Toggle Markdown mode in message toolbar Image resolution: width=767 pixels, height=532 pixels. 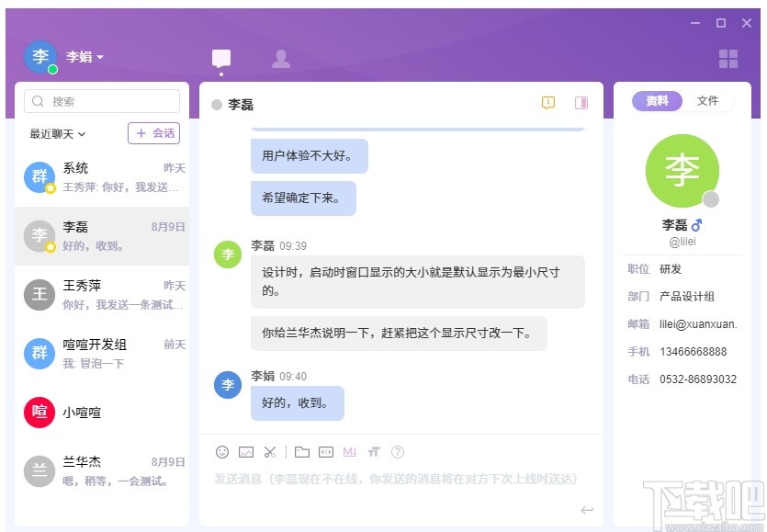point(353,452)
